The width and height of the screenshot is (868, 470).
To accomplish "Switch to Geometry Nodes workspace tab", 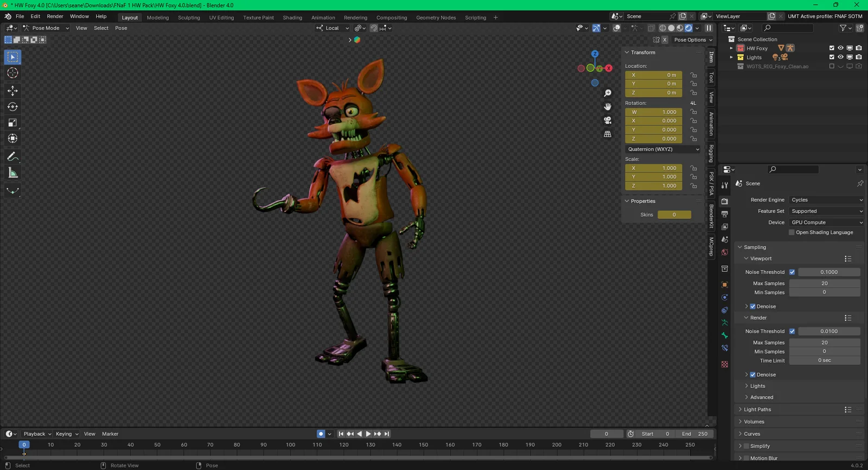I will 436,18.
